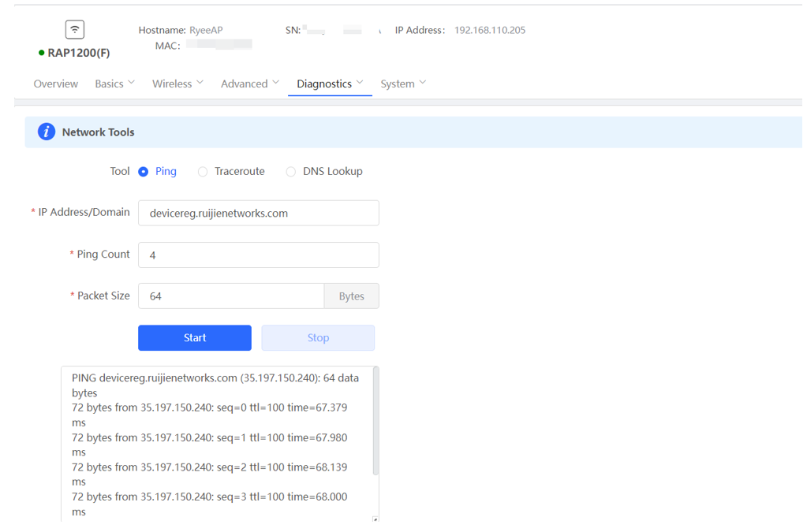Click the Wi-Fi access point device icon
Image resolution: width=807 pixels, height=532 pixels.
pos(75,30)
